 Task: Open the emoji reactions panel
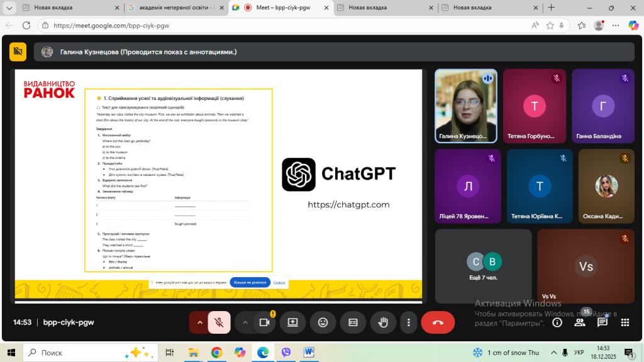click(x=323, y=322)
